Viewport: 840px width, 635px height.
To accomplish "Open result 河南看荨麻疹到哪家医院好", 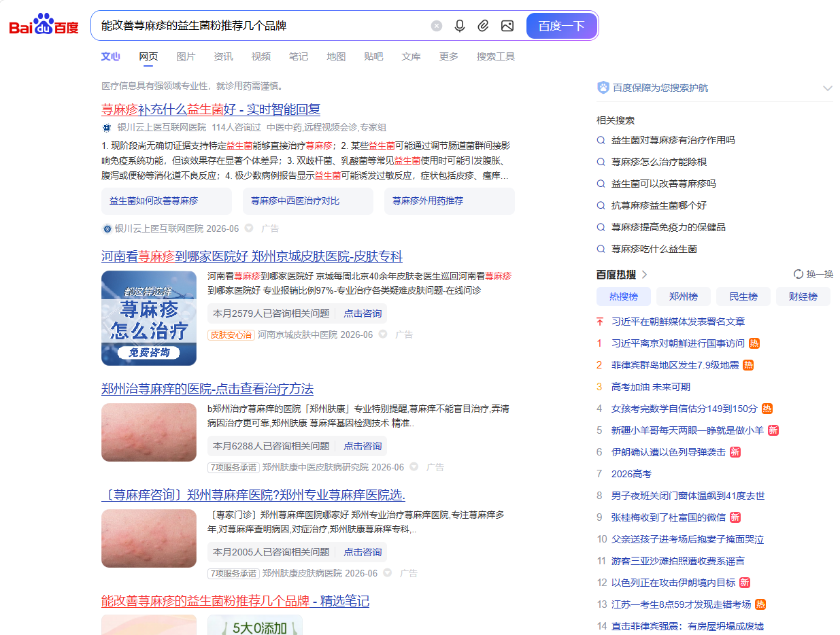I will click(252, 256).
